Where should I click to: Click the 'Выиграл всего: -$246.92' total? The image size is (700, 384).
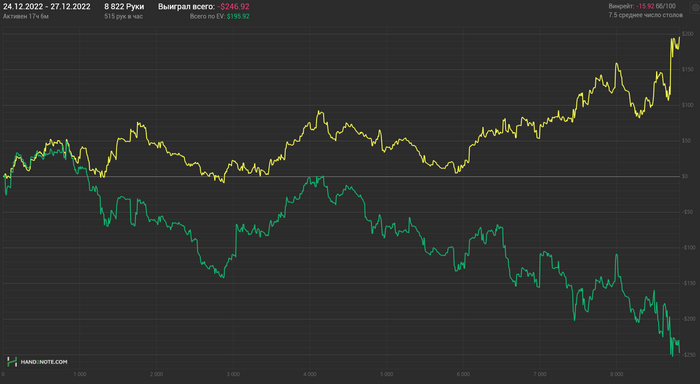(204, 7)
